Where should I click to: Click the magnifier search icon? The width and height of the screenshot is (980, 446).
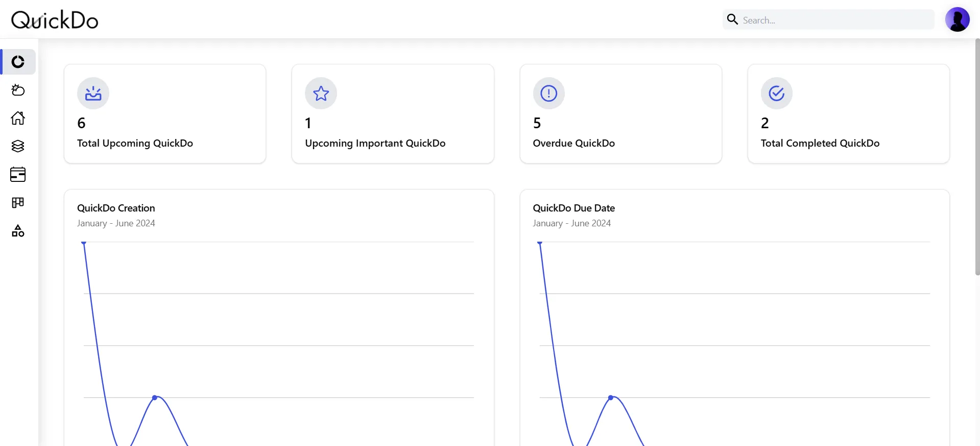coord(732,19)
